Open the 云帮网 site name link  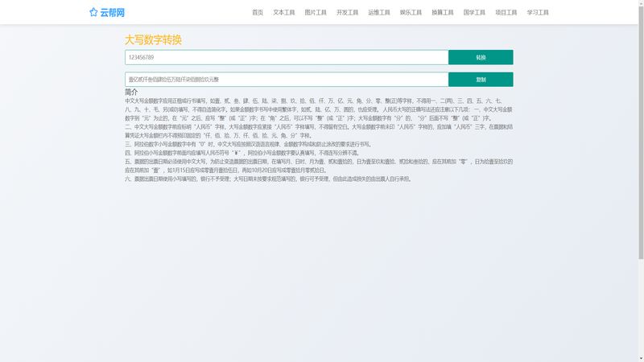114,12
